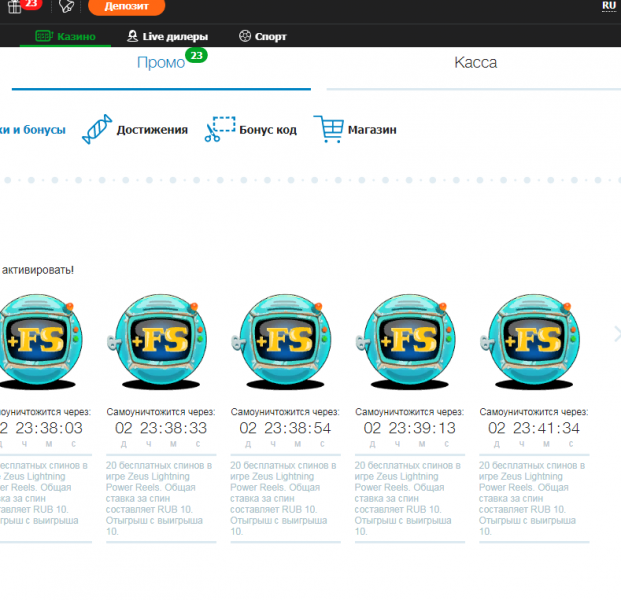Click the orange Депозит button

pyautogui.click(x=126, y=7)
